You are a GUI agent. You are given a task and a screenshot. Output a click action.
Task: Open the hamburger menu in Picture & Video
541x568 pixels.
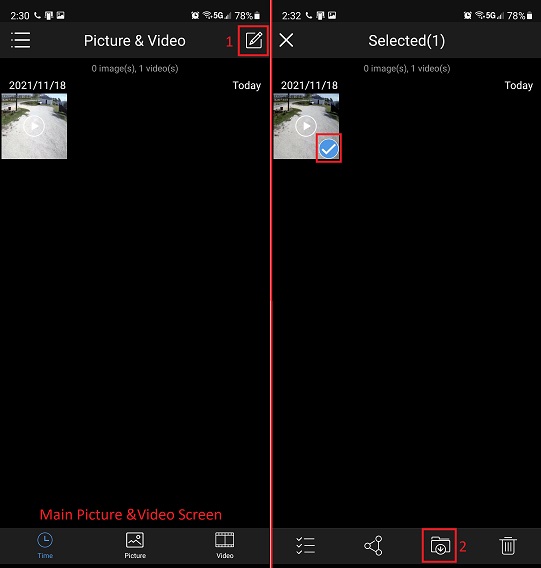[21, 40]
